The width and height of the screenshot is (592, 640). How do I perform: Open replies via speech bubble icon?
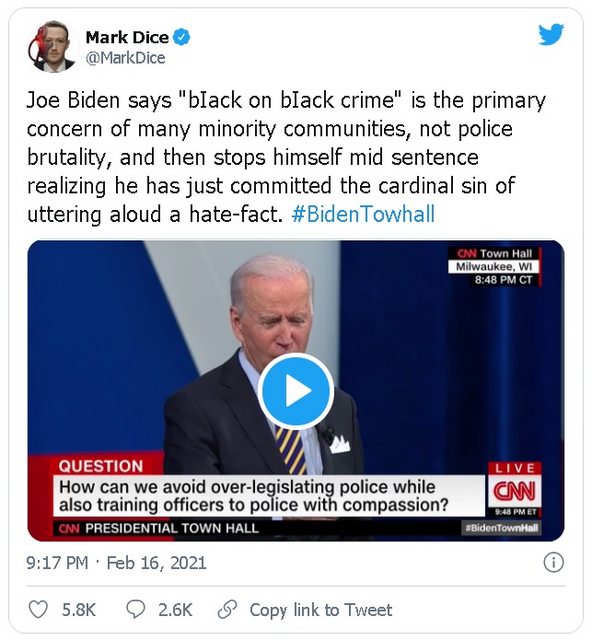[136, 609]
